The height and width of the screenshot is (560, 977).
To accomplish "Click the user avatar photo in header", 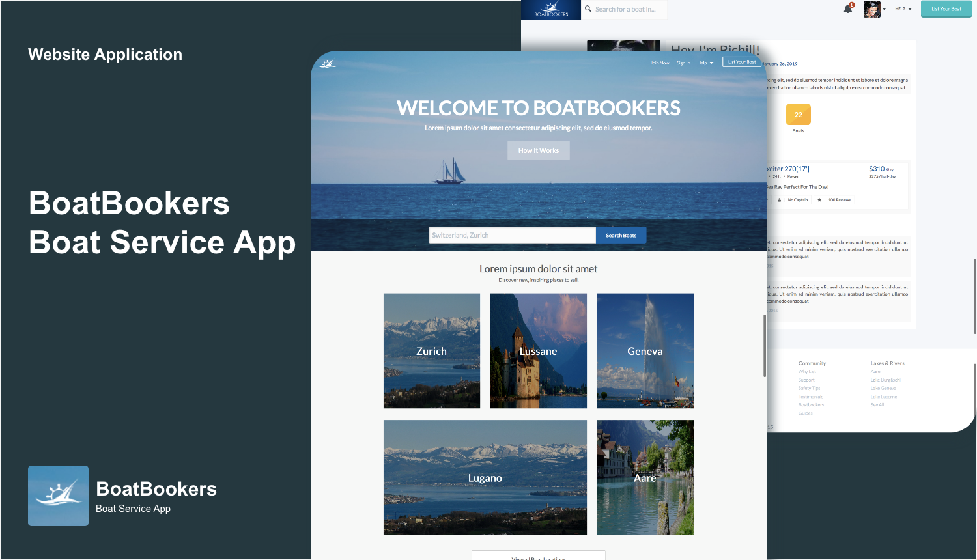I will [x=872, y=9].
